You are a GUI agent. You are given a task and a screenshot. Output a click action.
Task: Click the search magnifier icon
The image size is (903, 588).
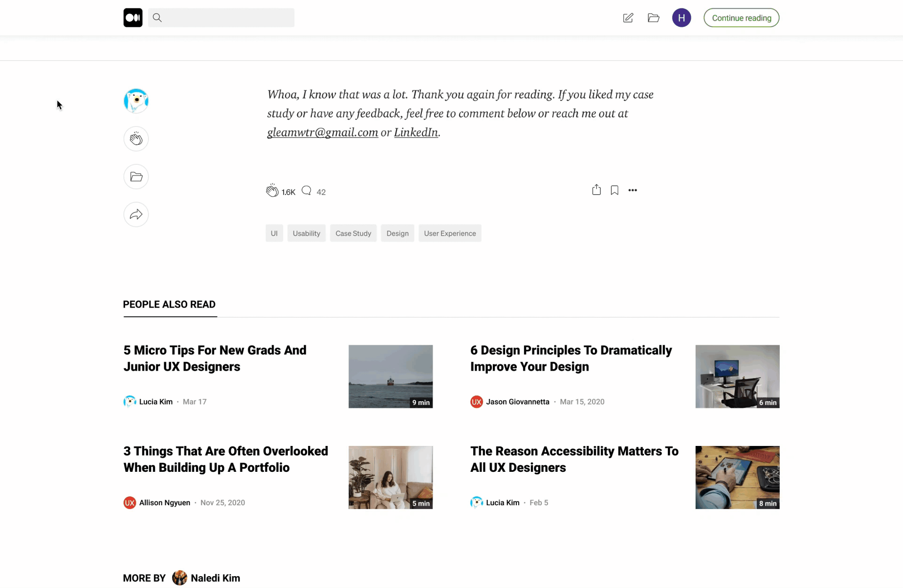[158, 18]
